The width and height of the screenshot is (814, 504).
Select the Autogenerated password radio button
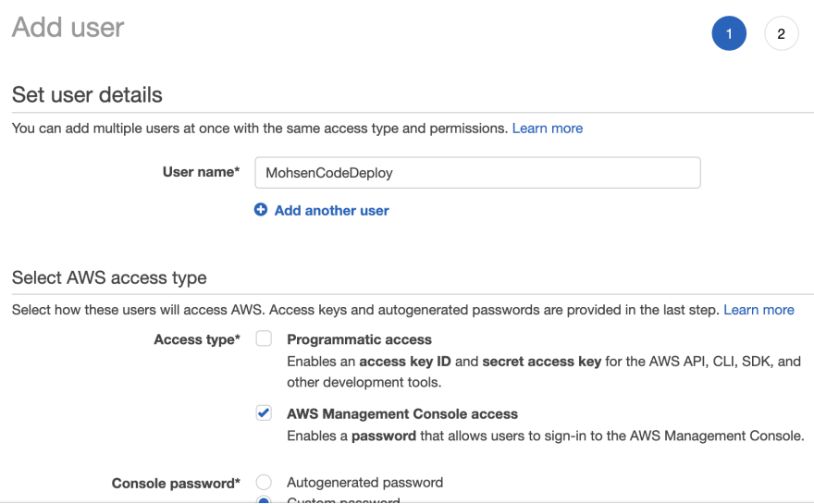coord(264,482)
